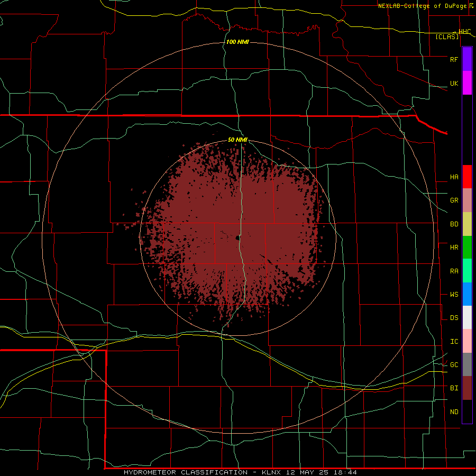Viewport: 476px width, 476px height.
Task: Click the 'BD' legend label
Action: [x=454, y=224]
